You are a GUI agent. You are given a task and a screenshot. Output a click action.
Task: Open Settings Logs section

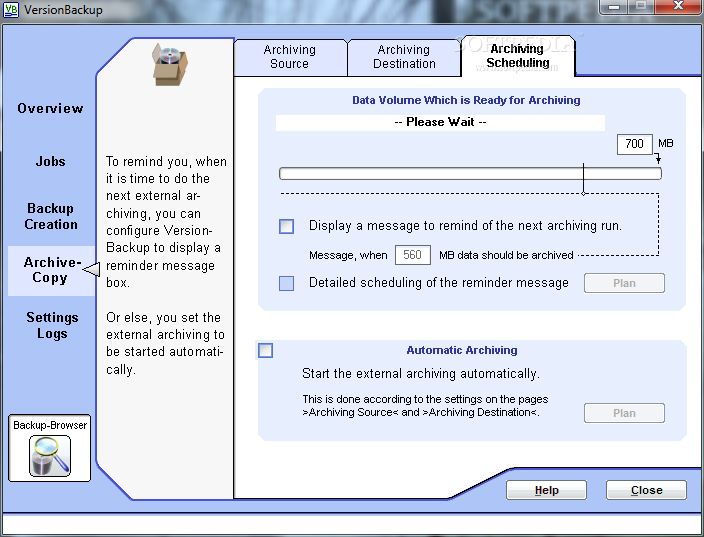tap(52, 326)
